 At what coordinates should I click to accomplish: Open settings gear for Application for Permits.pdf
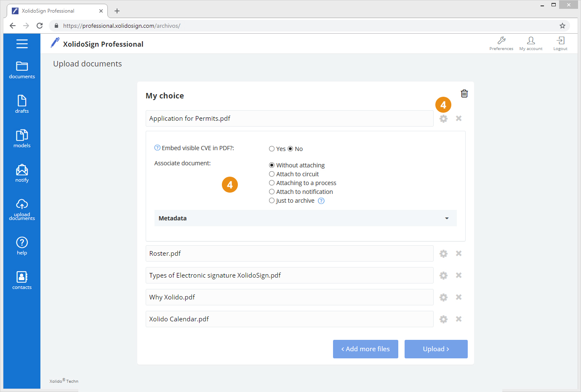coord(443,119)
